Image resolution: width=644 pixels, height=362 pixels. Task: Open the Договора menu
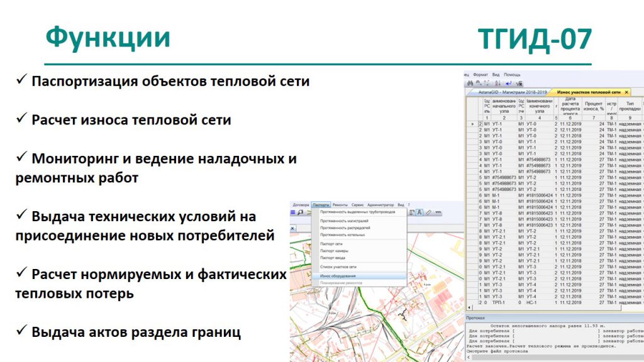[301, 205]
